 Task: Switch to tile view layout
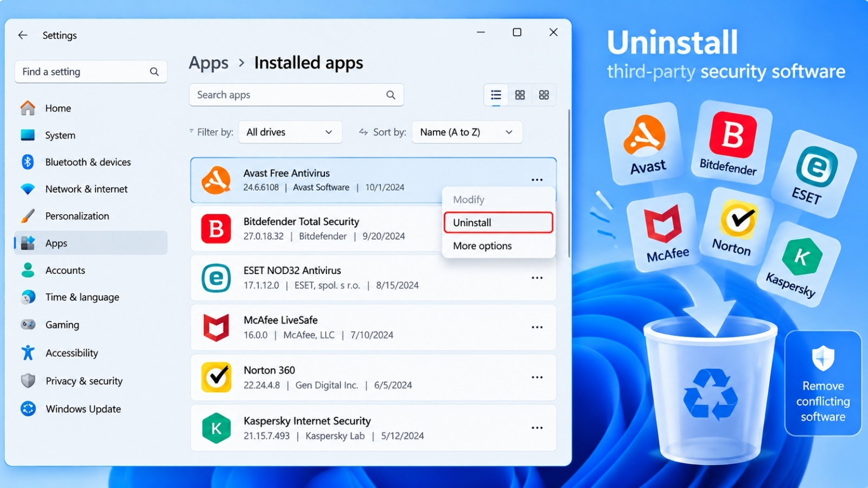pyautogui.click(x=544, y=95)
